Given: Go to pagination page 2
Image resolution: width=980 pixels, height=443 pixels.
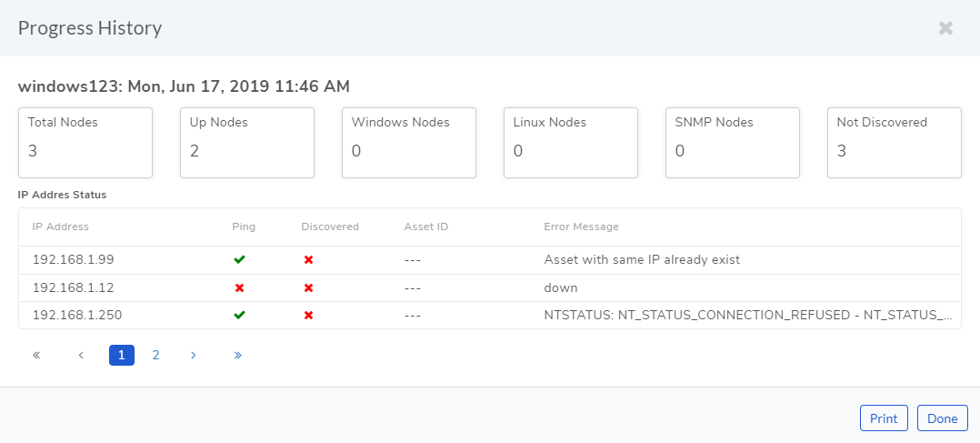Looking at the screenshot, I should [155, 355].
